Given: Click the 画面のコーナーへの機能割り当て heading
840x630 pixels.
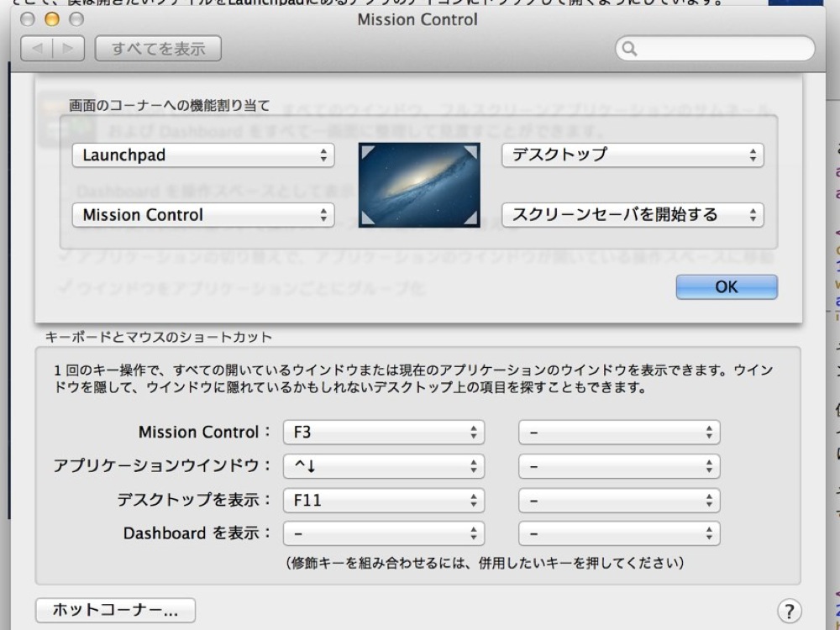Looking at the screenshot, I should click(169, 106).
